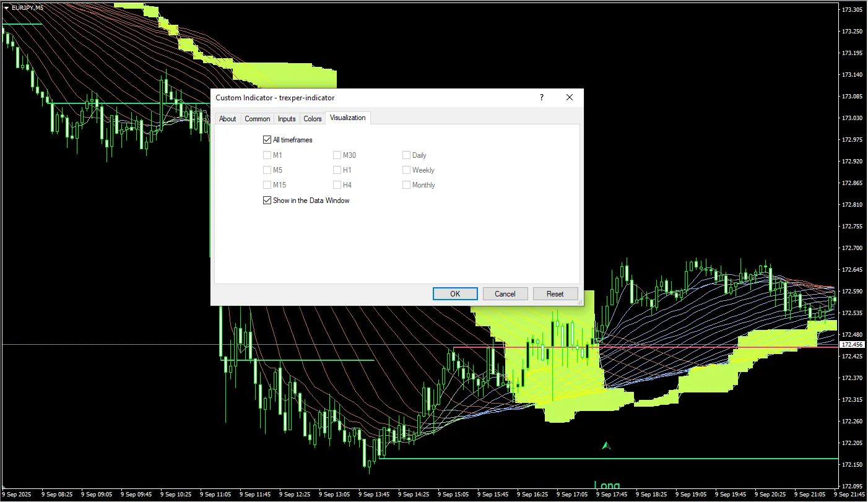The height and width of the screenshot is (502, 868).
Task: Close the Custom Indicator dialog
Action: [x=570, y=97]
